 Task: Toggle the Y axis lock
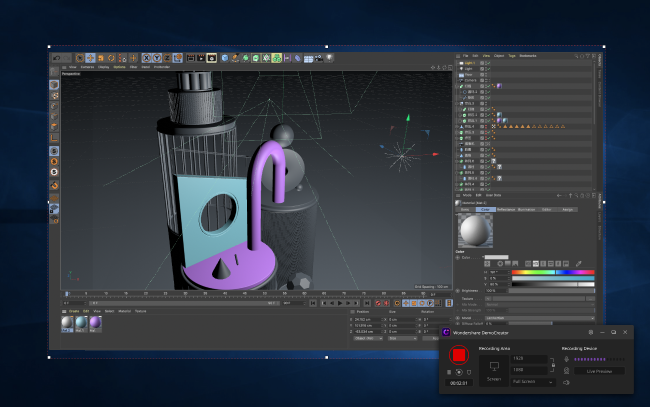pyautogui.click(x=157, y=58)
